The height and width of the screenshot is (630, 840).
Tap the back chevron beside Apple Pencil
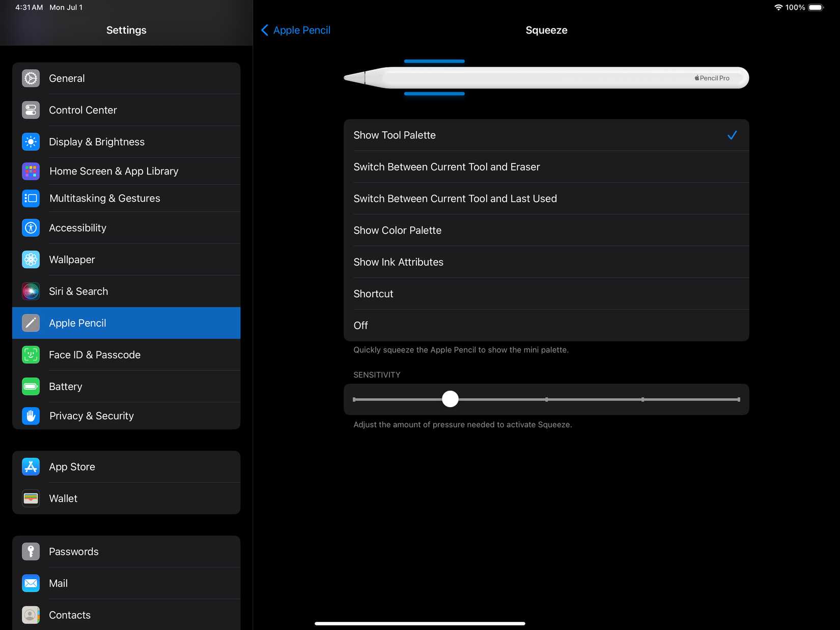click(x=265, y=30)
